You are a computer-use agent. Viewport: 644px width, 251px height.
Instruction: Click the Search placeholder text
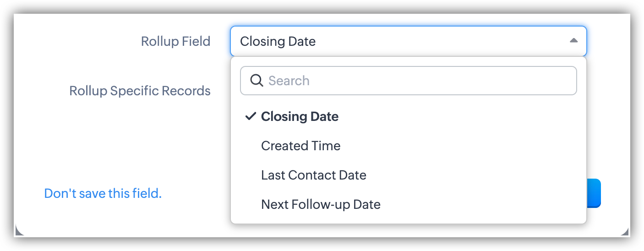[289, 81]
